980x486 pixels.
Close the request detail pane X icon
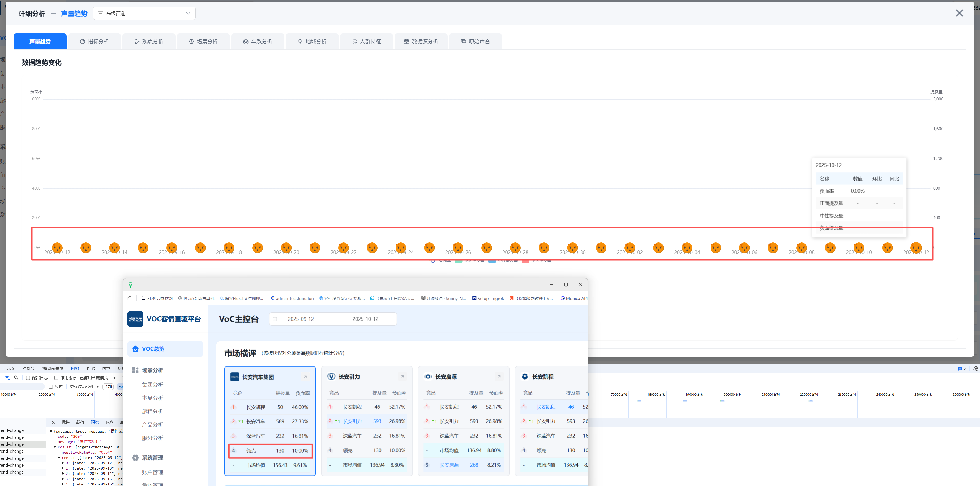(53, 422)
